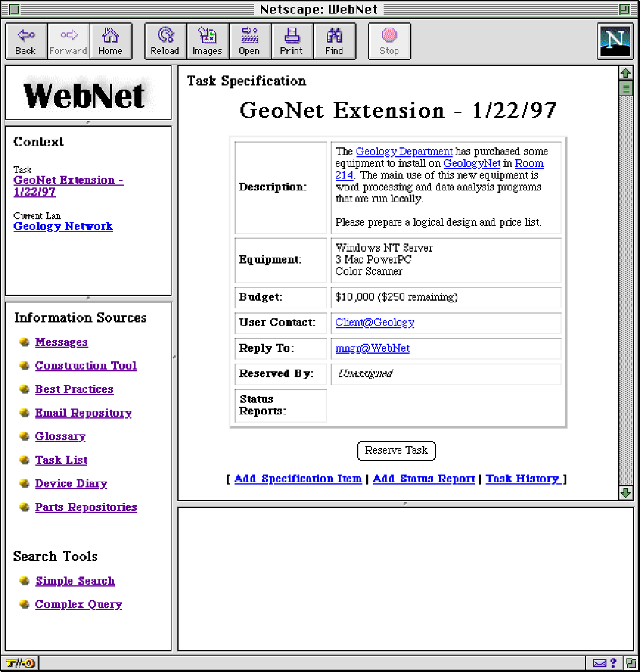
Task: Click the Stop loading button
Action: (390, 41)
